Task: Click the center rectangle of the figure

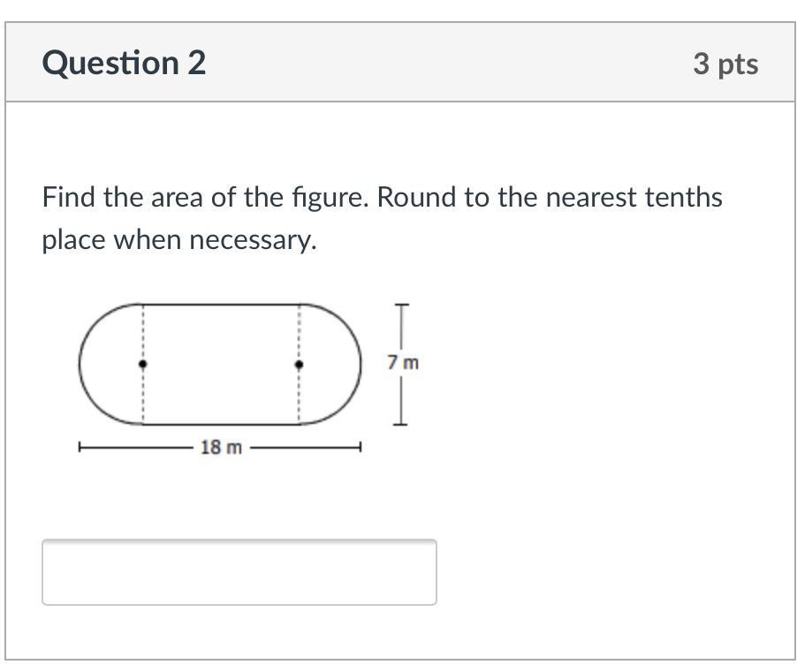Action: [221, 364]
